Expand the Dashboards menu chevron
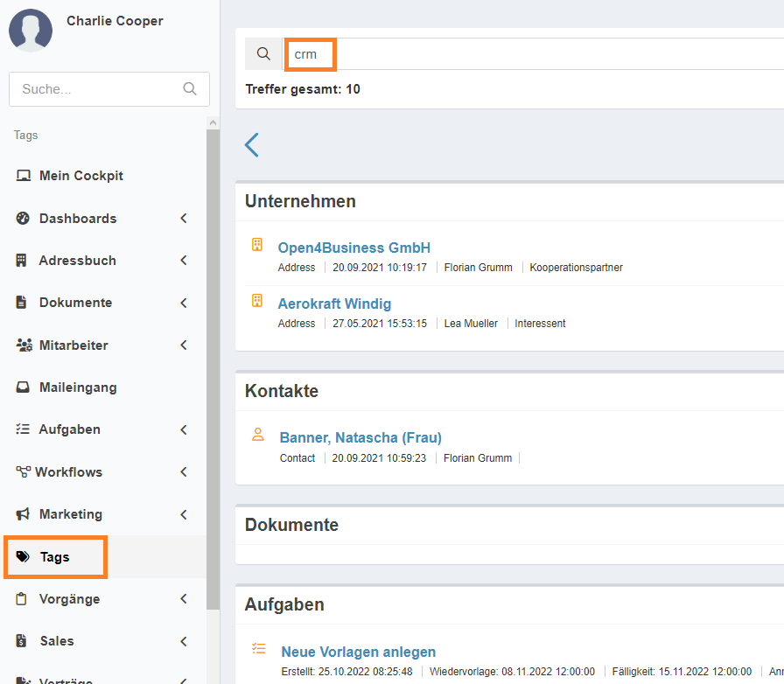The image size is (784, 684). 184,219
